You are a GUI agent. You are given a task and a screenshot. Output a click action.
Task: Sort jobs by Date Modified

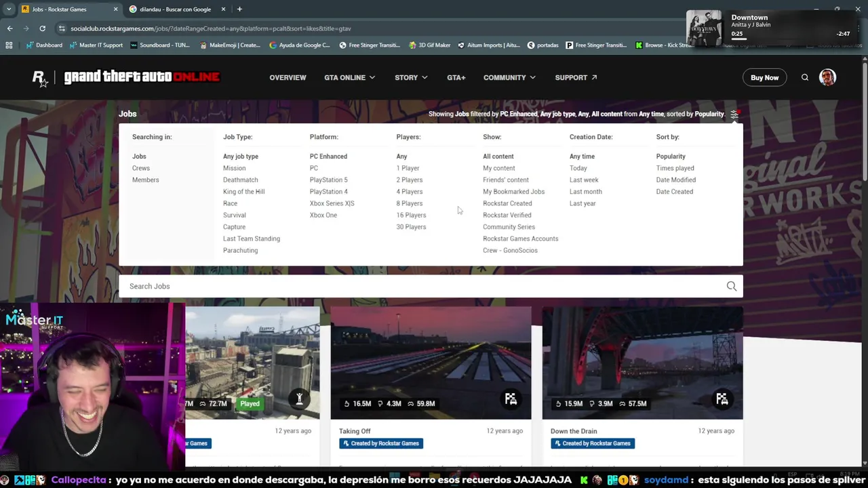pyautogui.click(x=675, y=180)
